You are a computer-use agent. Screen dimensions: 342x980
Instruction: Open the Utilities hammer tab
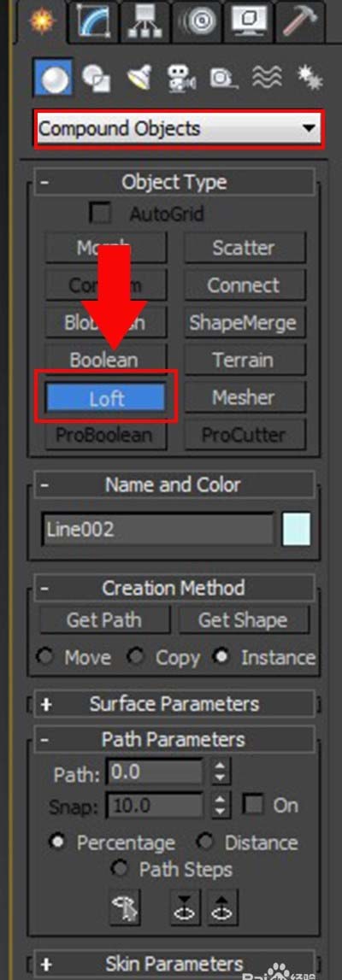coord(302,21)
